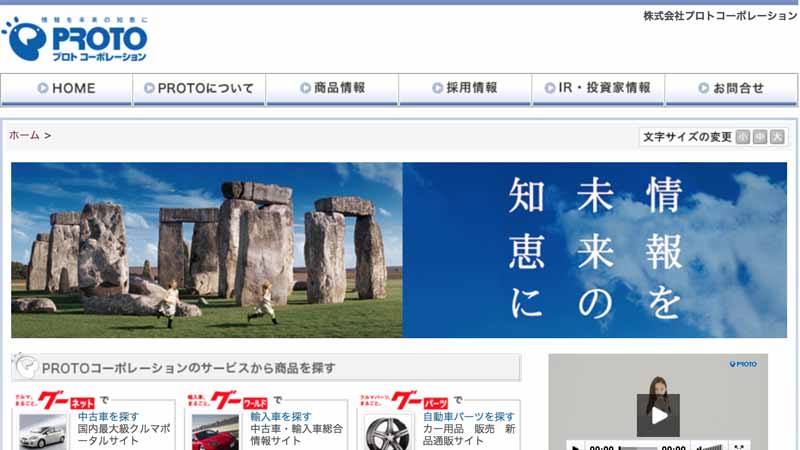Viewport: 800px width, 450px height.
Task: Adjust the video volume bars
Action: pyautogui.click(x=709, y=447)
